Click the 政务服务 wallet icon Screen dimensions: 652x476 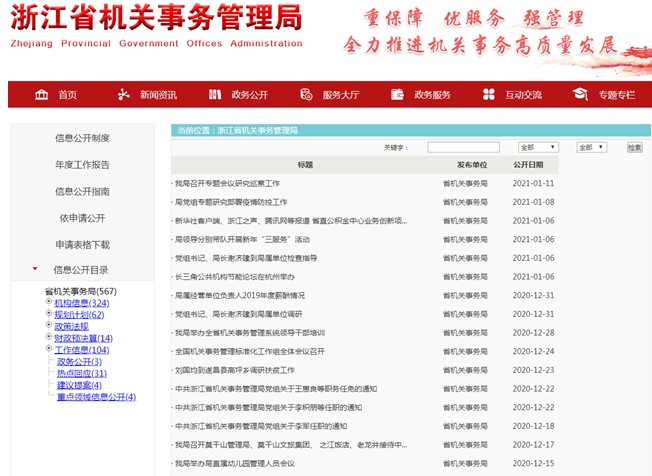point(397,95)
